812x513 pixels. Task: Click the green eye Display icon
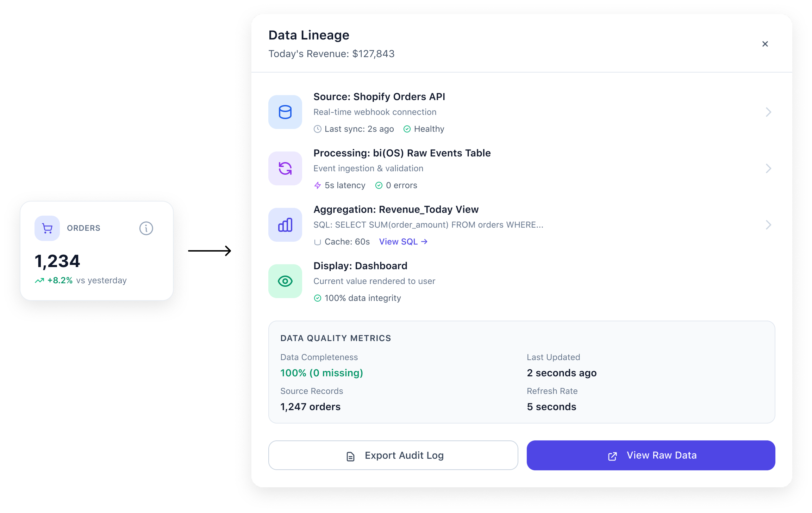(x=285, y=281)
